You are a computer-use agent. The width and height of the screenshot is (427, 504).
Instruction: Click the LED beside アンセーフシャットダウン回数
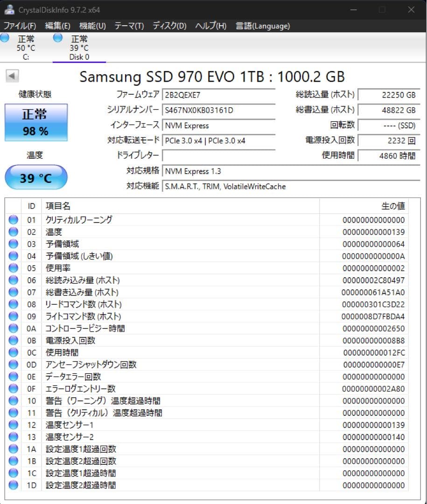coord(13,364)
